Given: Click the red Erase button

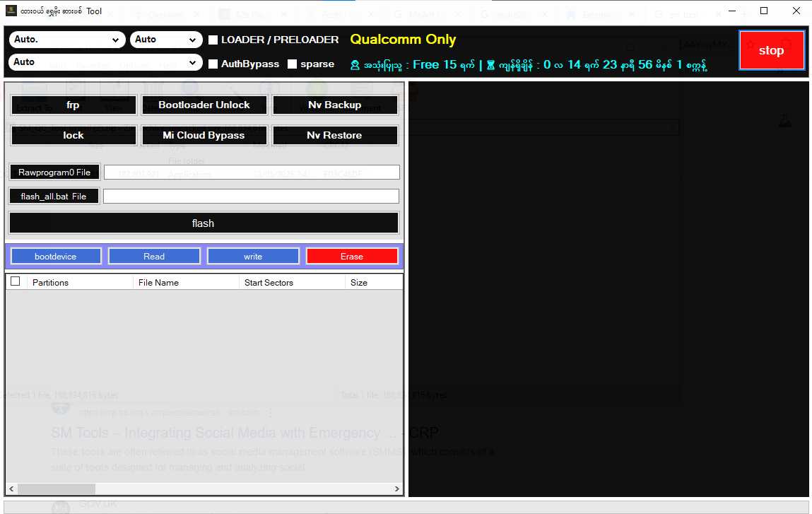Looking at the screenshot, I should 352,255.
